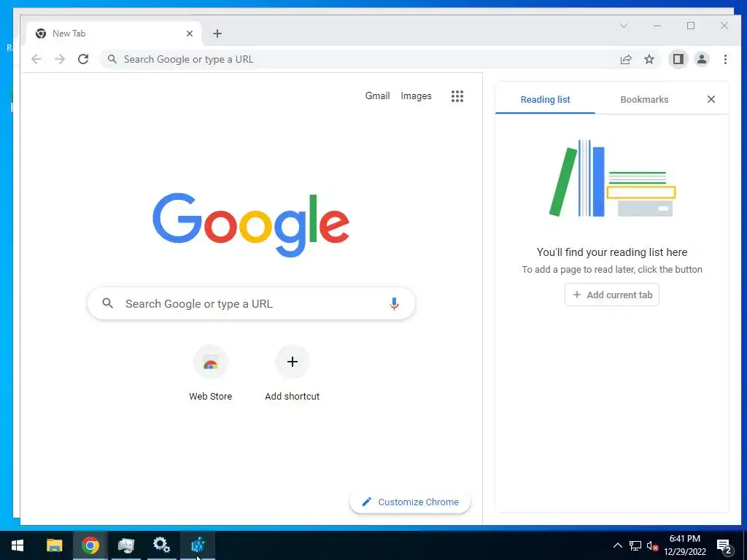Click the Google search box on page
The height and width of the screenshot is (560, 747).
click(x=251, y=303)
